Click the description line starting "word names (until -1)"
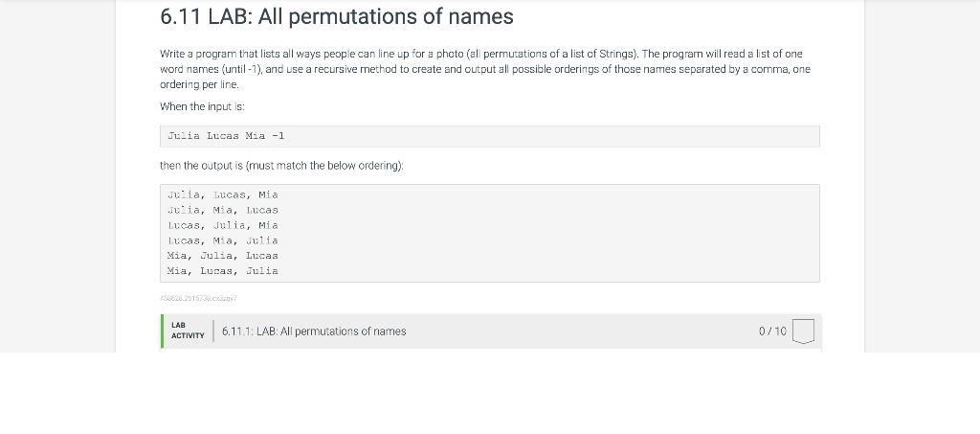 coord(485,69)
